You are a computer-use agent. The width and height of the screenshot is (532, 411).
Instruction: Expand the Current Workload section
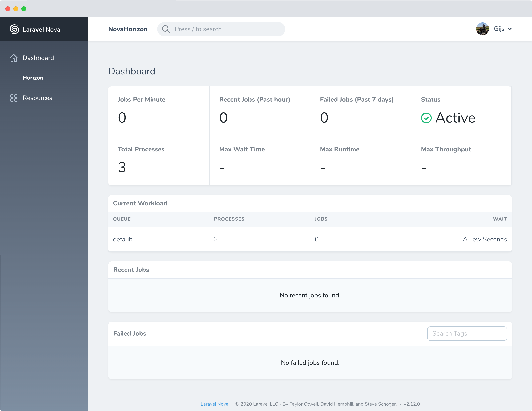point(139,203)
